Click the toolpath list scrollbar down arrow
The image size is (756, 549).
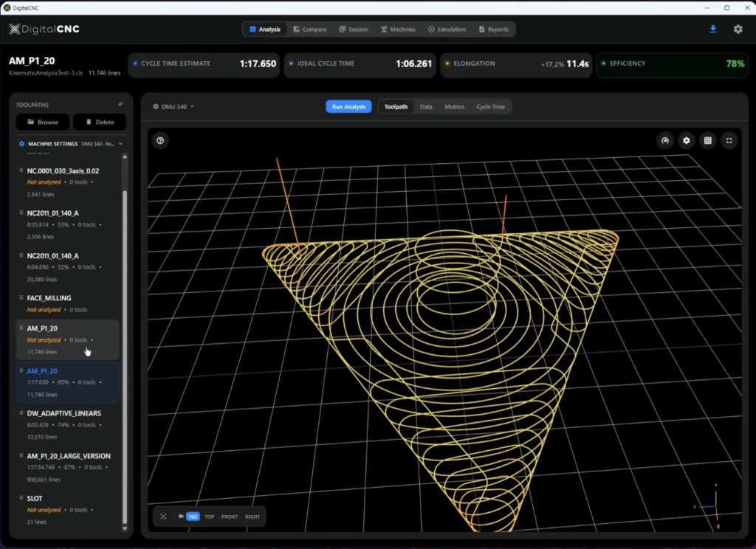[124, 528]
